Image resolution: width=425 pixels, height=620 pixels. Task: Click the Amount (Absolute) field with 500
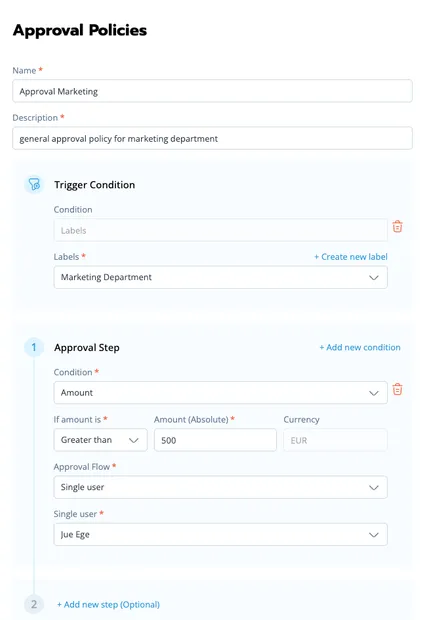pos(215,440)
